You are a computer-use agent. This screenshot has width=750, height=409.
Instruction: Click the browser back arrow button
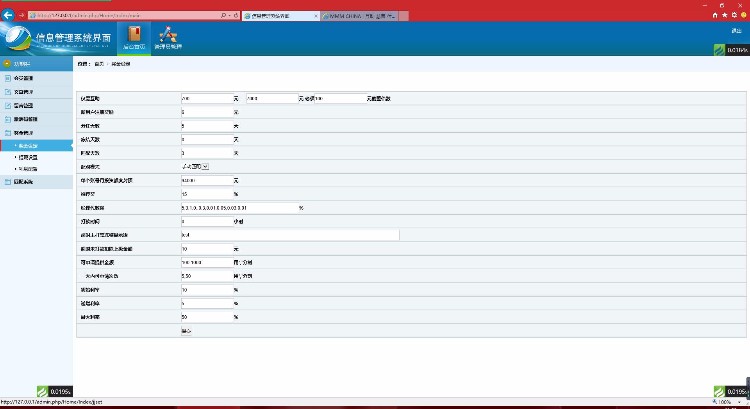click(x=8, y=15)
